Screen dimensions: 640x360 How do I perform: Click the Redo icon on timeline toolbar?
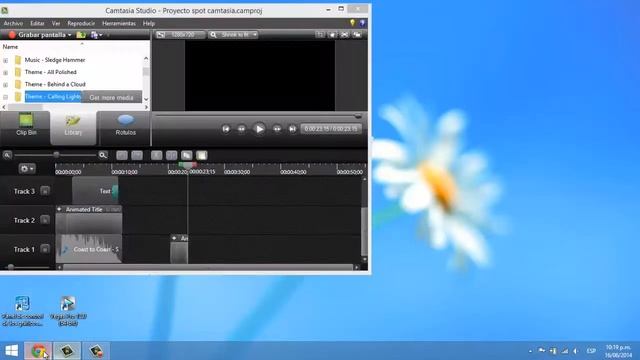point(137,155)
